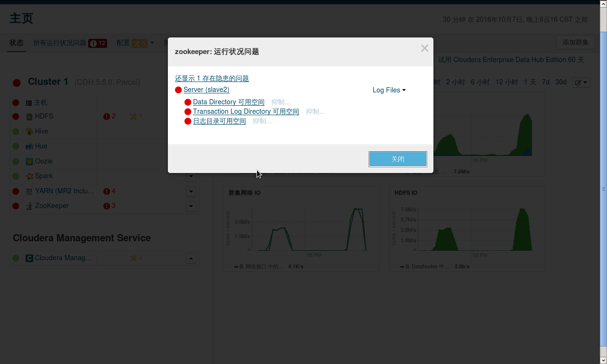Expand the Spark row actions dropdown
The width and height of the screenshot is (607, 364).
click(191, 177)
